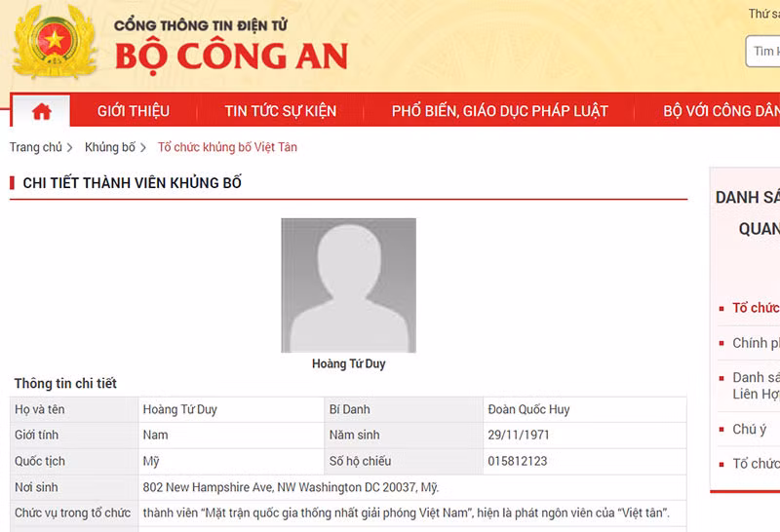Open Tổ chức khủng bố Việt Tân breadcrumb
780x532 pixels.
pyautogui.click(x=227, y=147)
